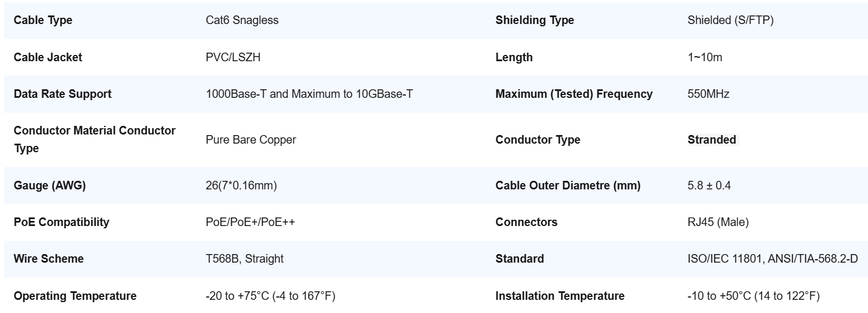The image size is (868, 313).
Task: Select the 26(7*0.16mm) gauge value
Action: point(241,185)
